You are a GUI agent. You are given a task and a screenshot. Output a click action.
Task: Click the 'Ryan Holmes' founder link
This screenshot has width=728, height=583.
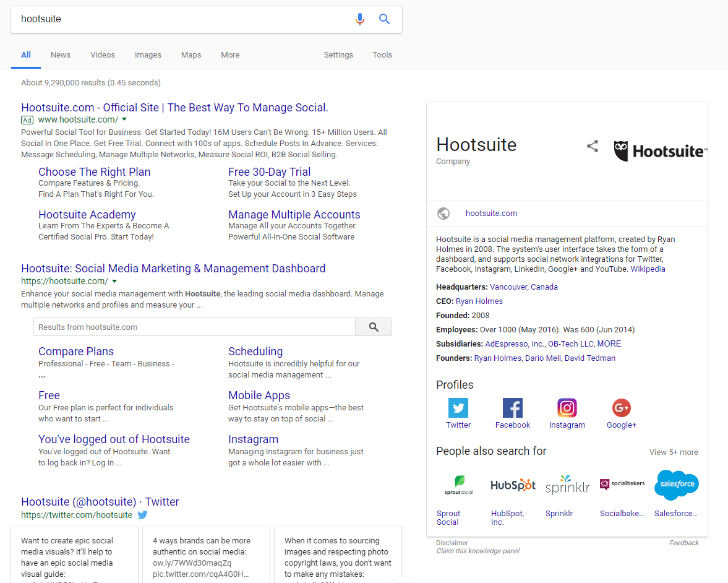(498, 358)
